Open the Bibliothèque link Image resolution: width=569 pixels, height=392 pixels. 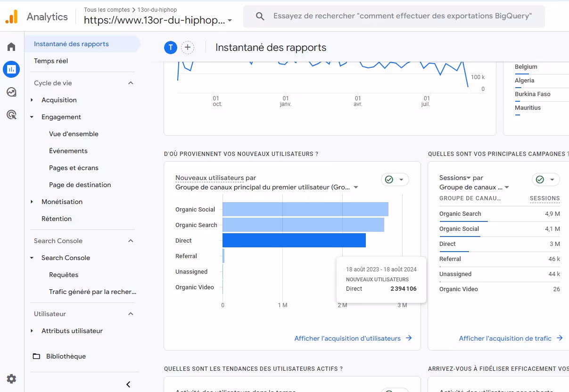66,356
